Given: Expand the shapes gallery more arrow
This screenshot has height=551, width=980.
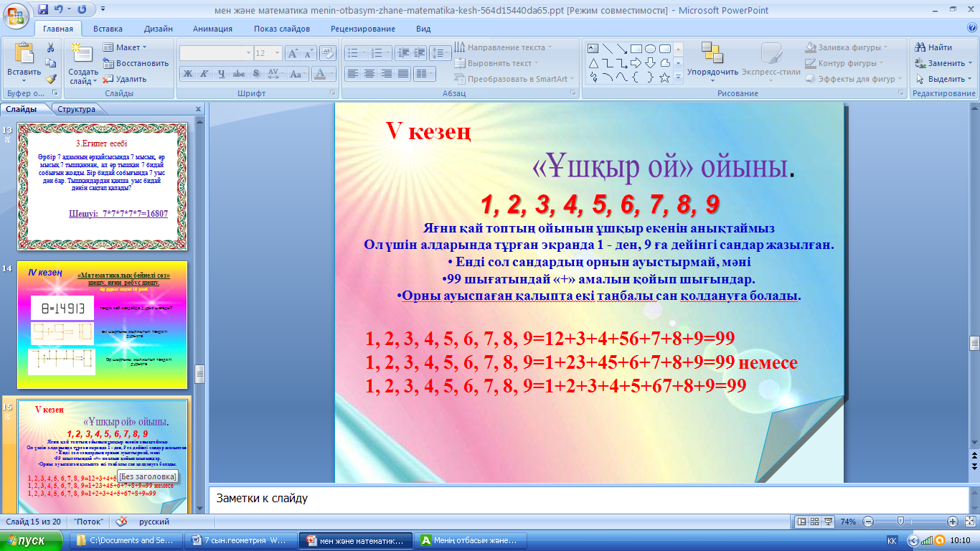Looking at the screenshot, I should click(x=678, y=77).
